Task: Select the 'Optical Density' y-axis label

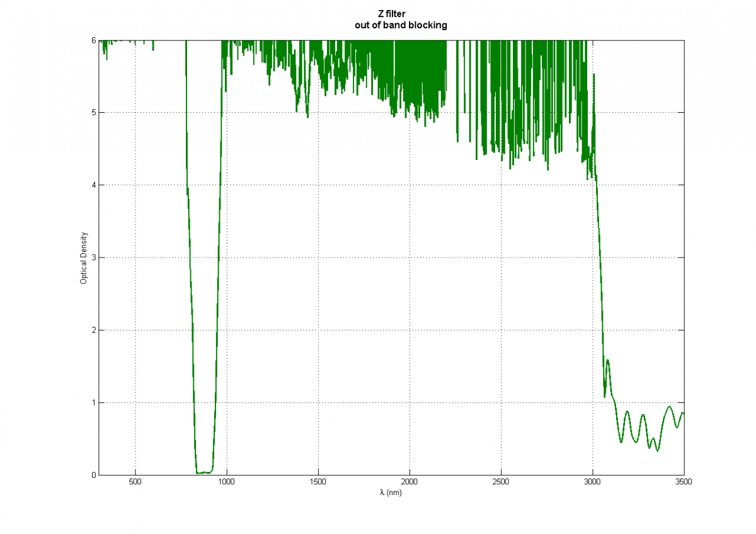Action: 83,258
